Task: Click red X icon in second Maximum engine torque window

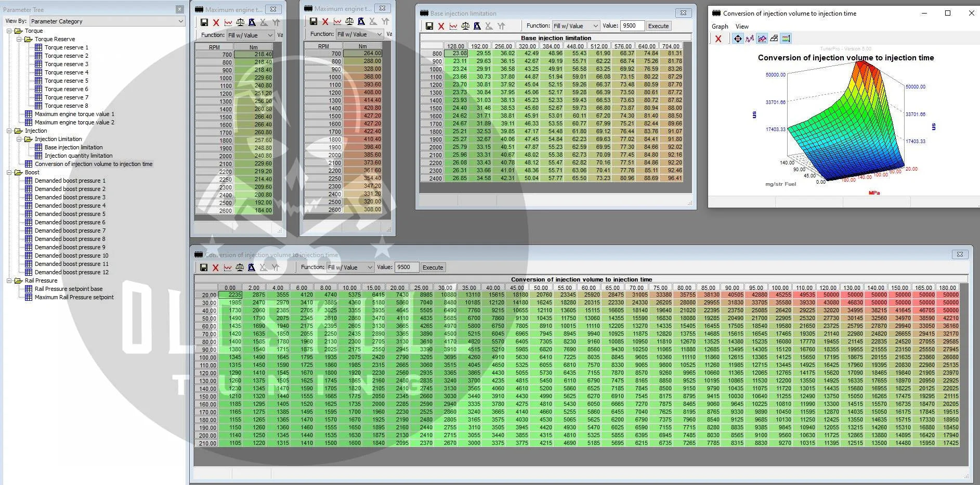Action: (325, 21)
